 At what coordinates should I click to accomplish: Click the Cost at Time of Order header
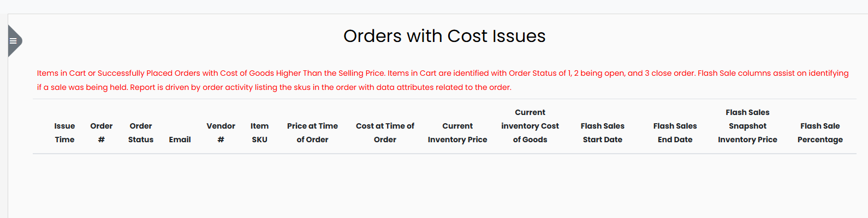tap(385, 133)
